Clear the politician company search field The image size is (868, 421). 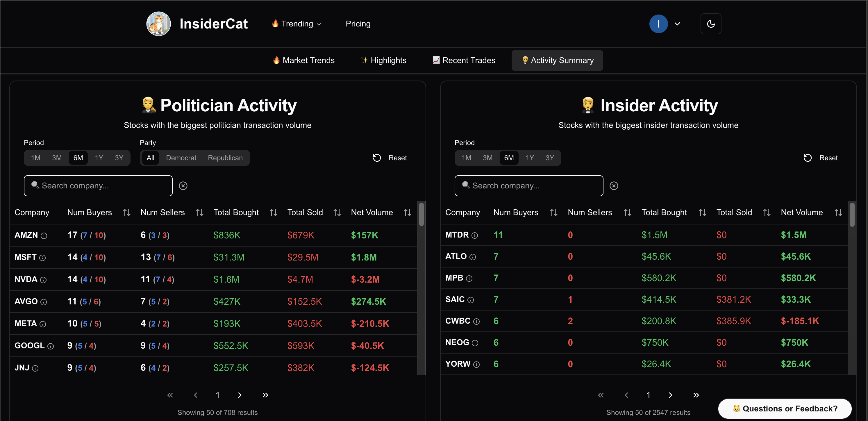183,186
